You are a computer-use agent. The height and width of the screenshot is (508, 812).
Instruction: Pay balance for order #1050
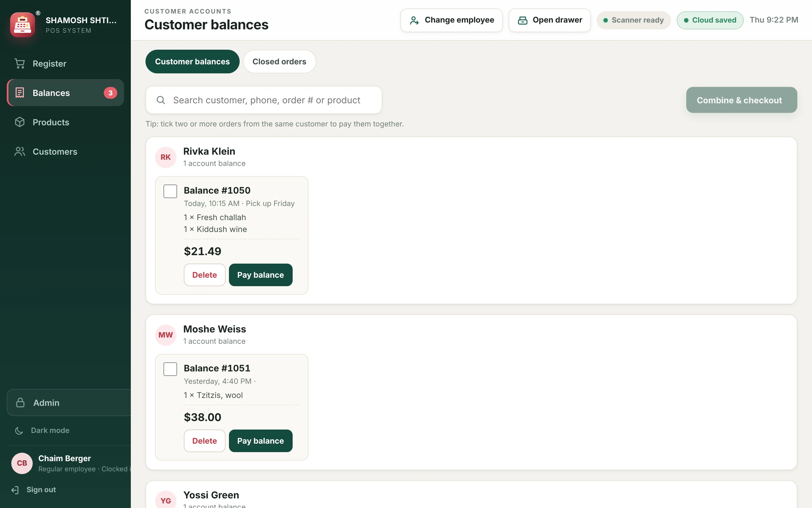[261, 275]
